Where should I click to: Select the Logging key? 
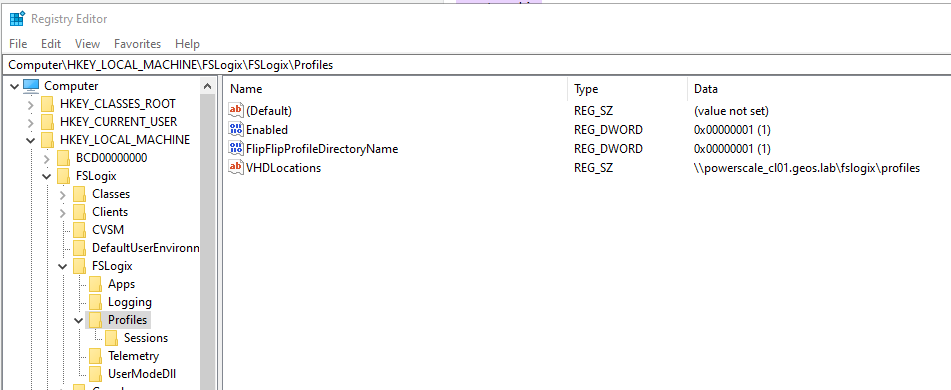[x=130, y=302]
